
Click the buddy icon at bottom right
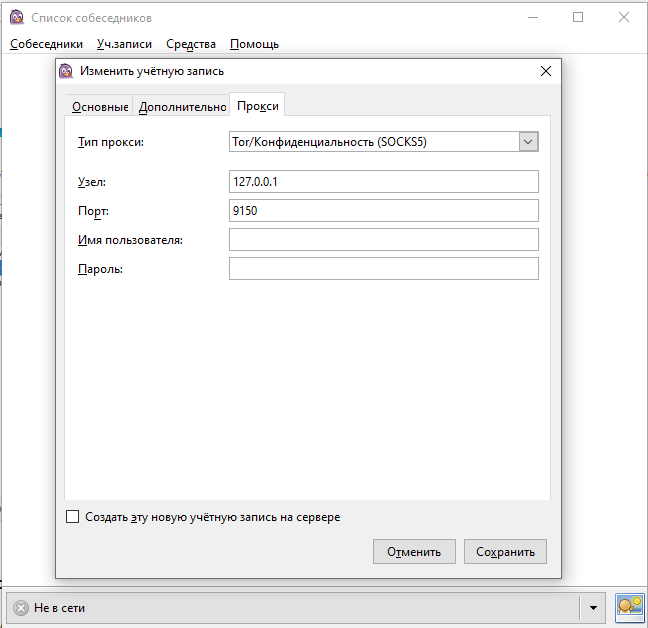629,607
